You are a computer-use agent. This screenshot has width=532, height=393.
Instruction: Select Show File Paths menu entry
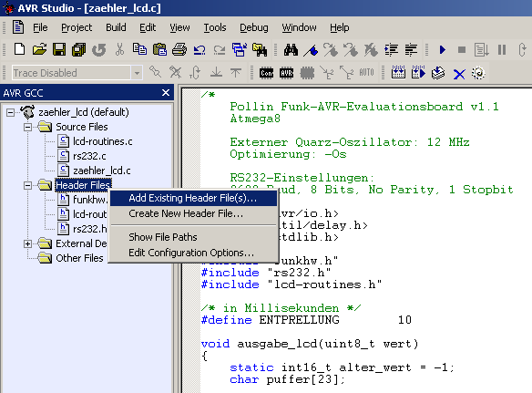click(194, 237)
